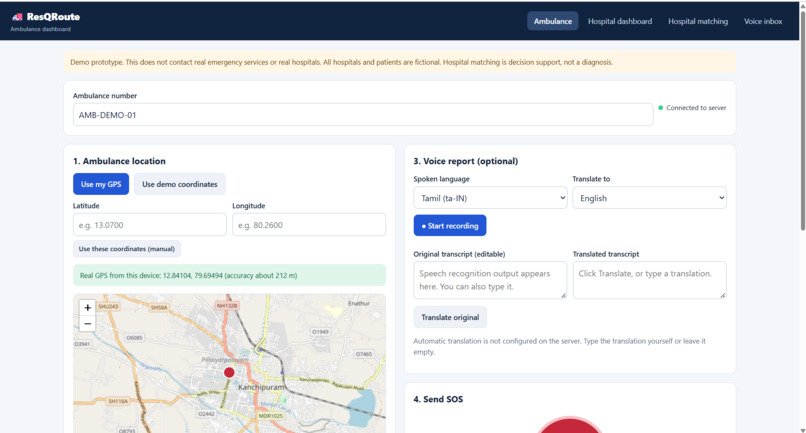Click the NH132B road label on map
The image size is (806, 433).
pos(227,305)
